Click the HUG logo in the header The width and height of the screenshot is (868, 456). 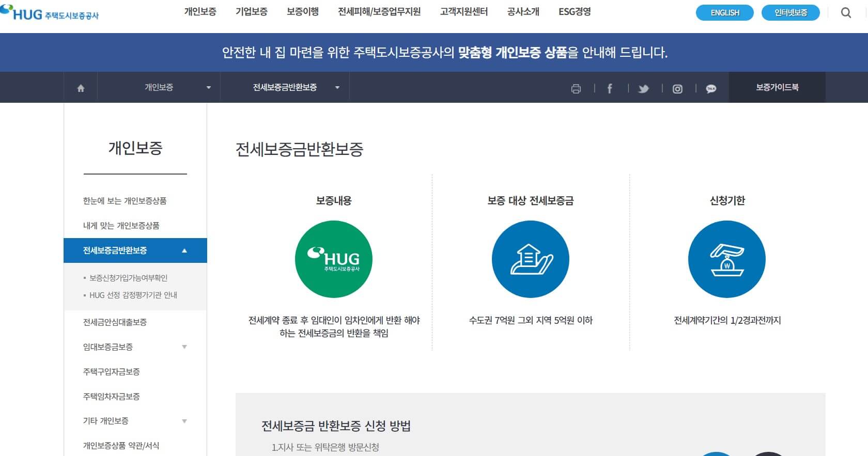(50, 12)
